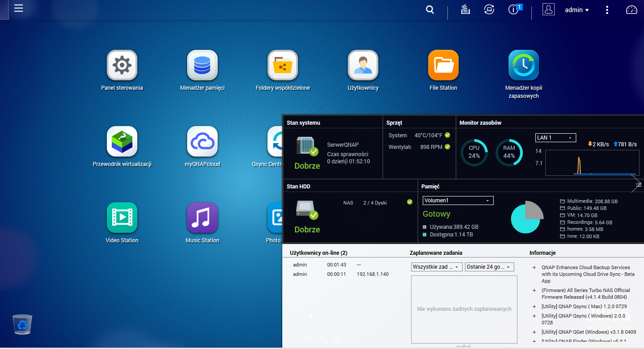Expand the Qsync (Windows) 2.0.0 news item
The width and height of the screenshot is (644, 349).
pos(534,316)
